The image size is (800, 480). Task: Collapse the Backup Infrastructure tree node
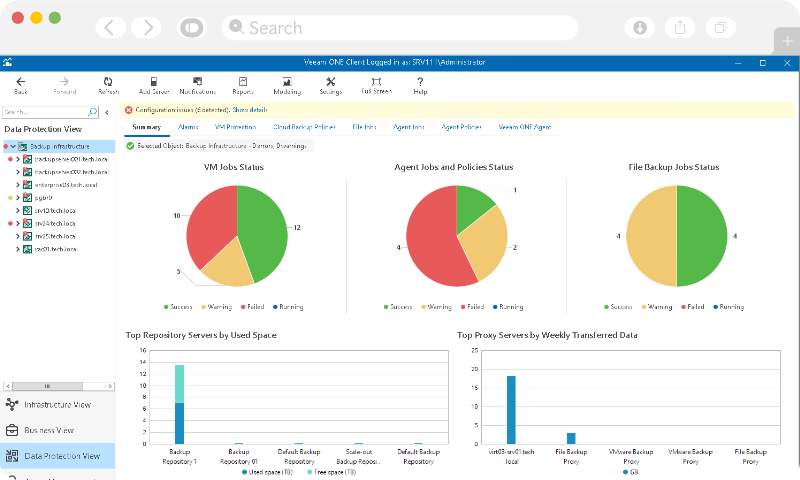(x=12, y=146)
